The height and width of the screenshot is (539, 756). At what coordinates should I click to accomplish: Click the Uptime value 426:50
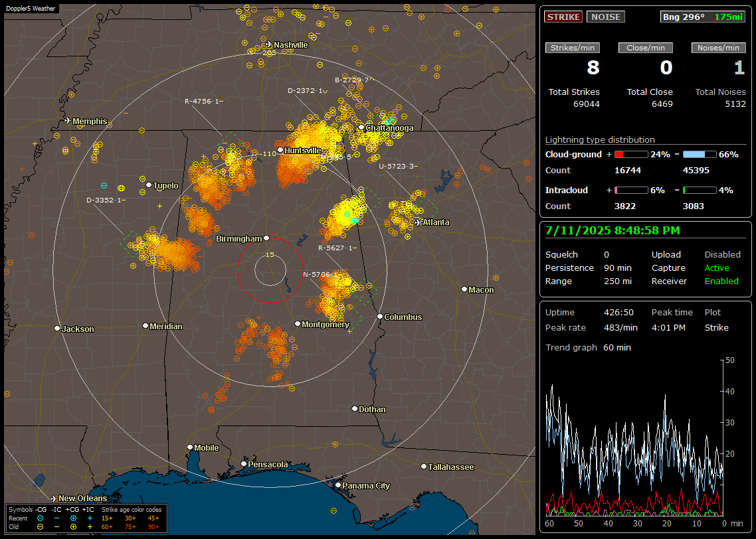tap(618, 313)
